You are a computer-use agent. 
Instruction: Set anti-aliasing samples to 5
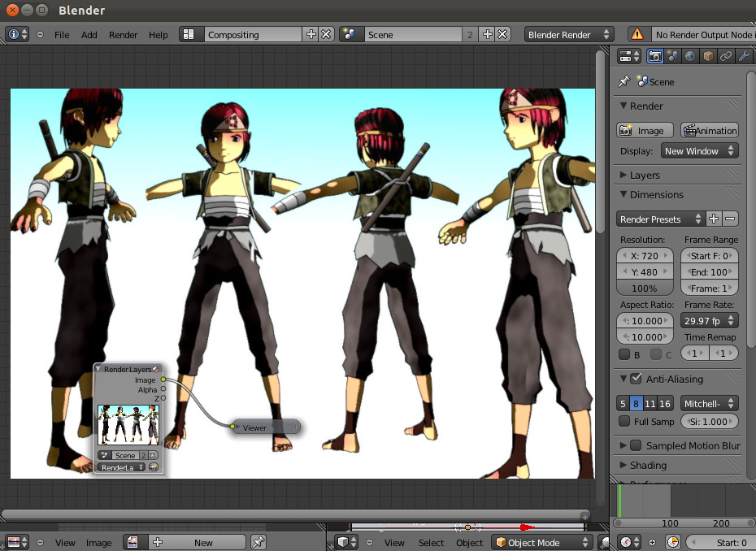[623, 403]
